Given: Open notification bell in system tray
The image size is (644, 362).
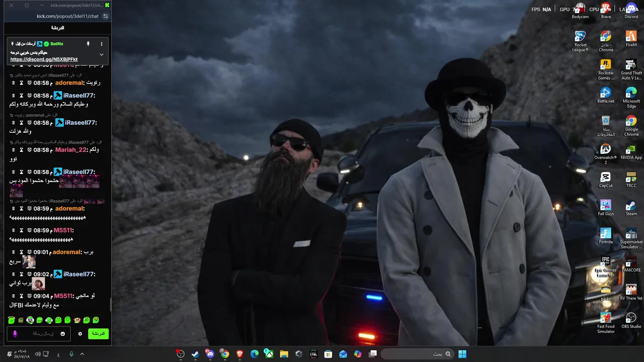Looking at the screenshot, I should click(9, 354).
